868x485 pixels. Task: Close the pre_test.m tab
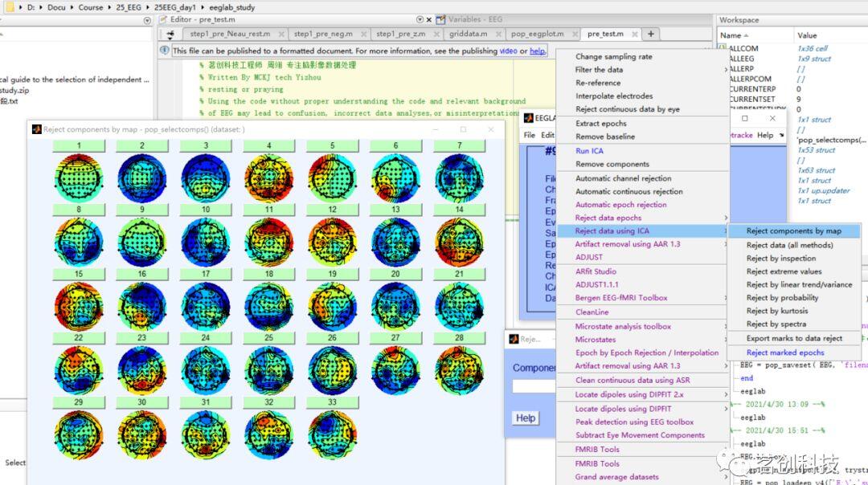634,35
